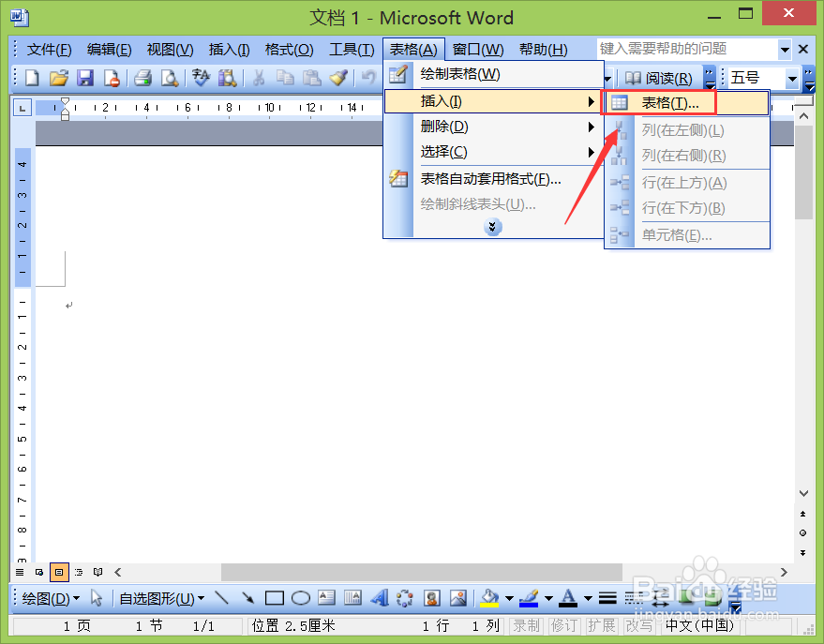Screen dimensions: 824x644
Task: Open the 视图(V) menu
Action: pyautogui.click(x=170, y=50)
